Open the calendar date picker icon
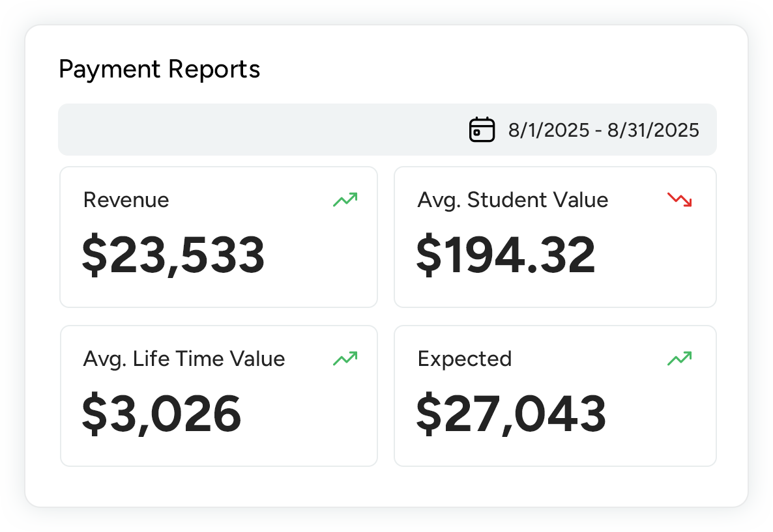 (482, 130)
